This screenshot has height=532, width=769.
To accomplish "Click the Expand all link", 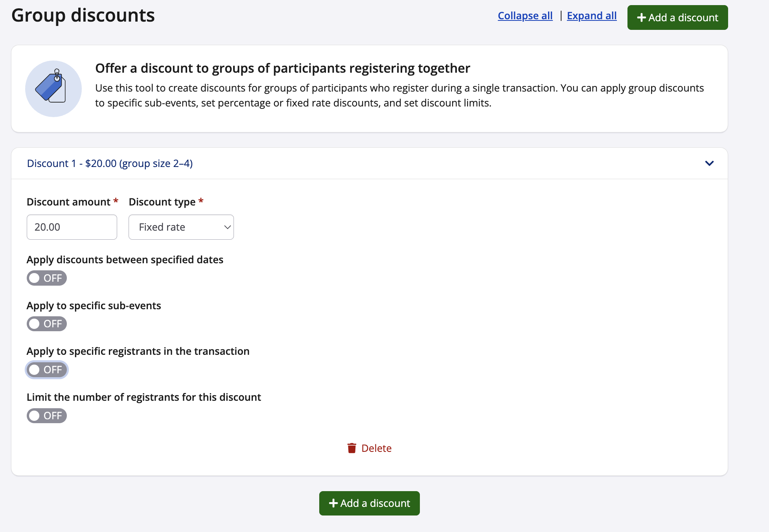I will tap(592, 16).
